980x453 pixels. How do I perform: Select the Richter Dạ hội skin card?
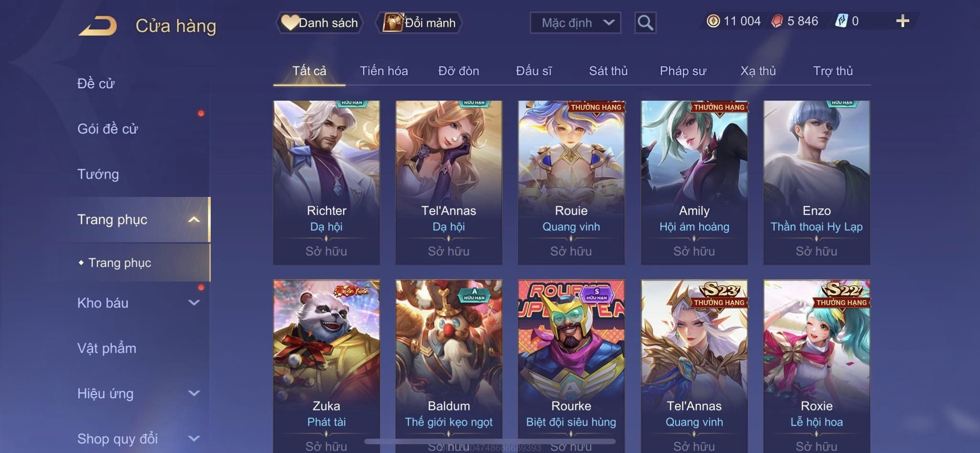326,182
